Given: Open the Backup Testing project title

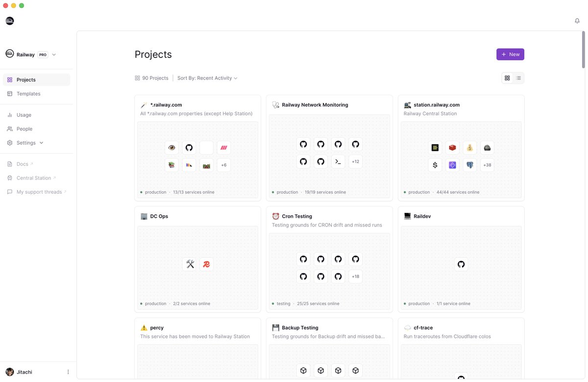Looking at the screenshot, I should click(300, 328).
